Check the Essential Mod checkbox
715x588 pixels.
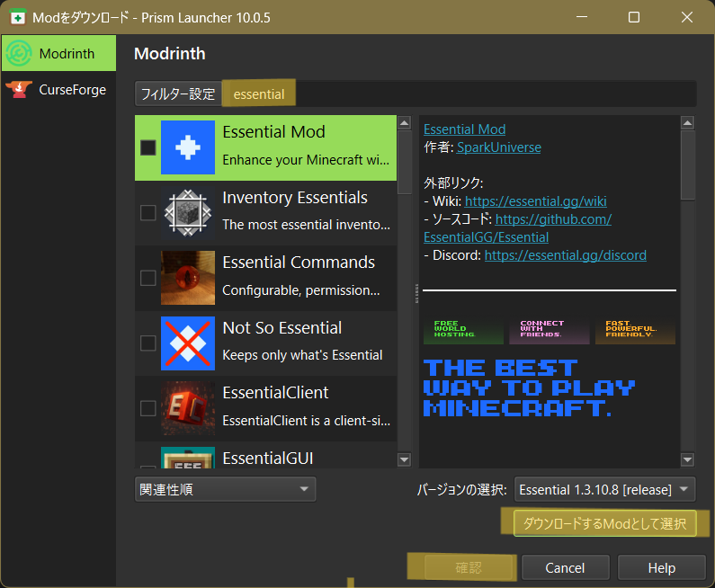pyautogui.click(x=148, y=147)
